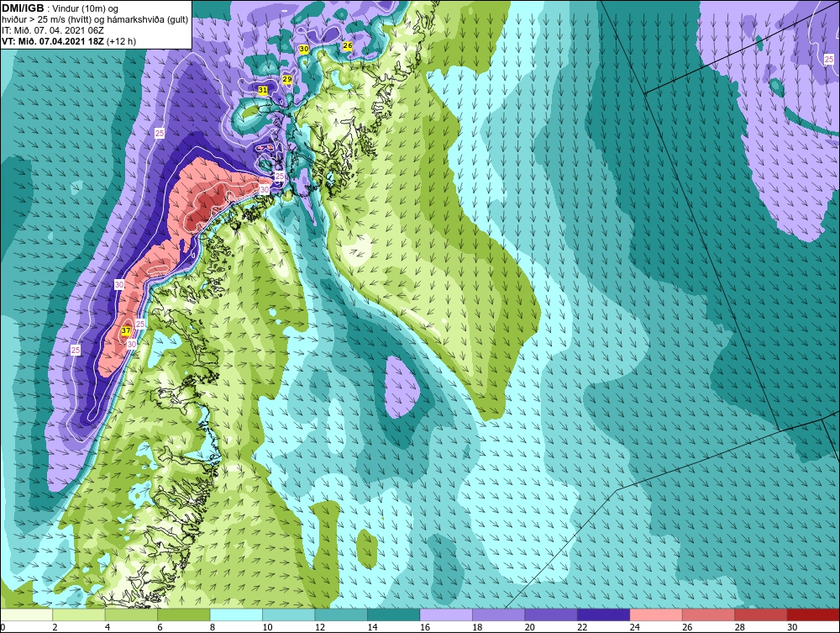Image resolution: width=840 pixels, height=633 pixels.
Task: Click the header line about hviður > 25 m/s
Action: coord(95,19)
